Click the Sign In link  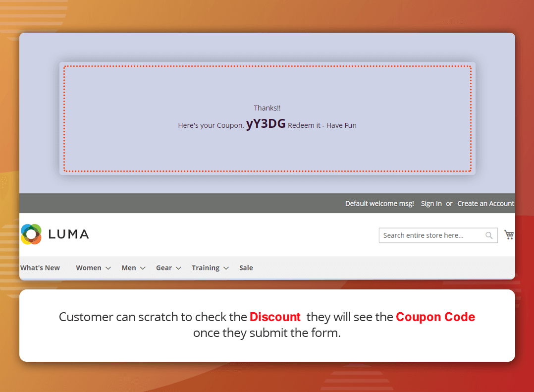click(x=431, y=204)
